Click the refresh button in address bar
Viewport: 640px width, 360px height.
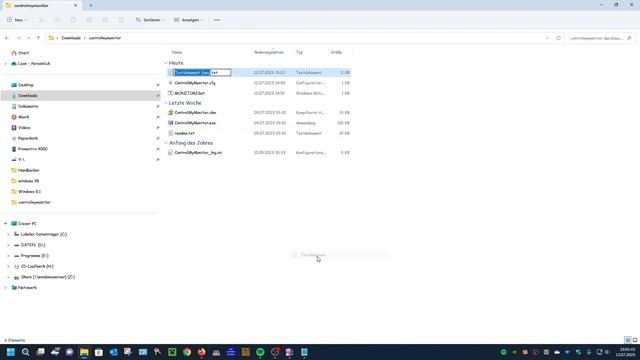(558, 38)
